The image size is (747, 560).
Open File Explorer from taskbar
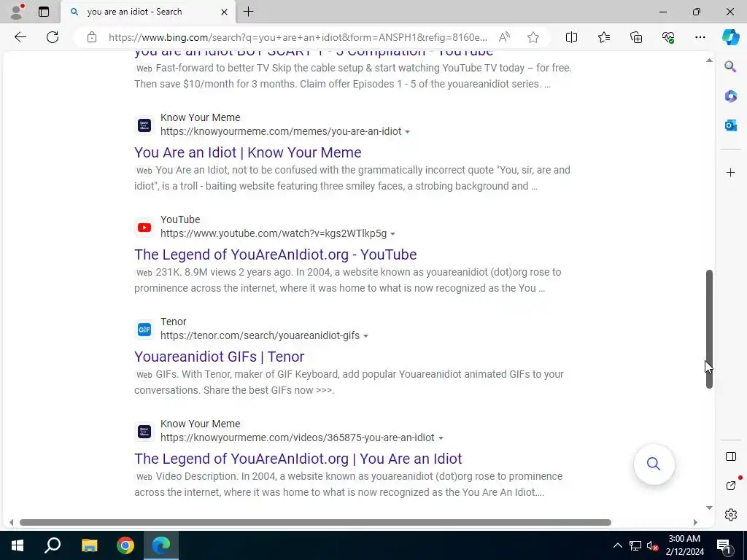(x=89, y=545)
